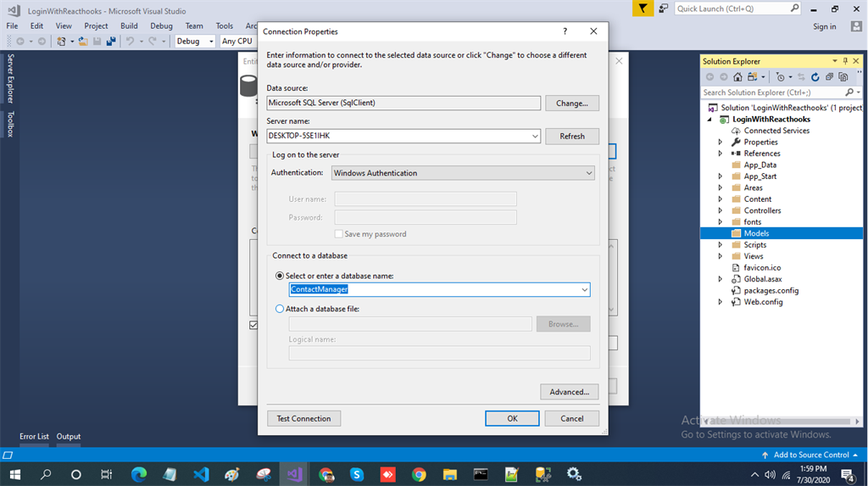Open the Output tab
This screenshot has height=486, width=868.
(x=69, y=437)
